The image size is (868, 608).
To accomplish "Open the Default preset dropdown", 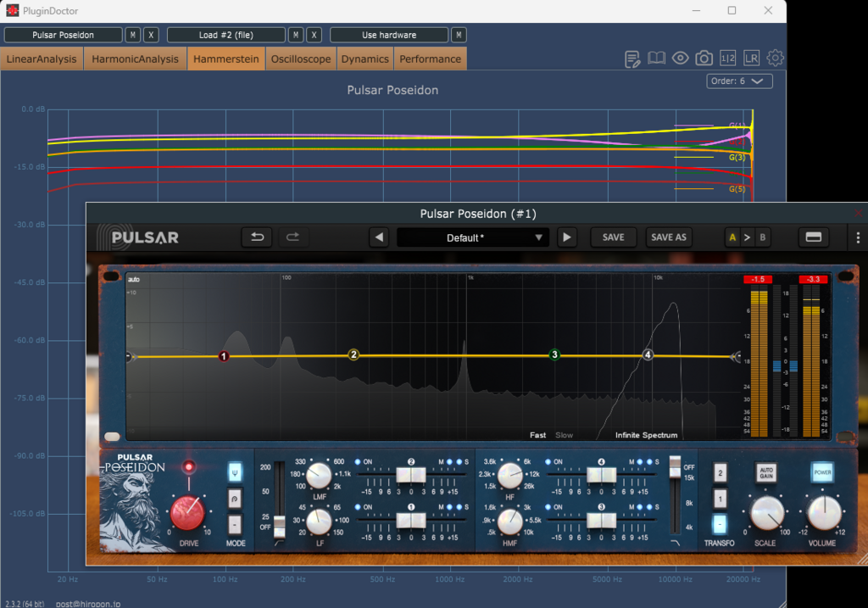I will tap(473, 237).
